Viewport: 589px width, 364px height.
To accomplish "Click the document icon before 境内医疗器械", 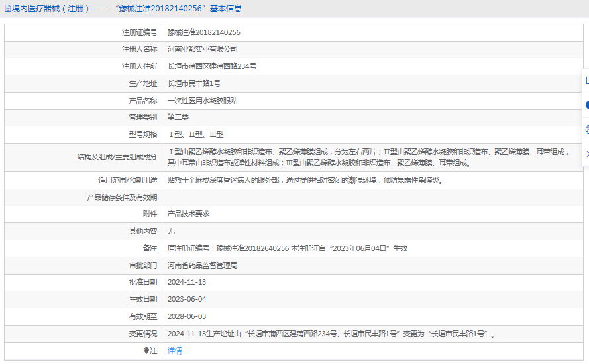I will tap(7, 9).
